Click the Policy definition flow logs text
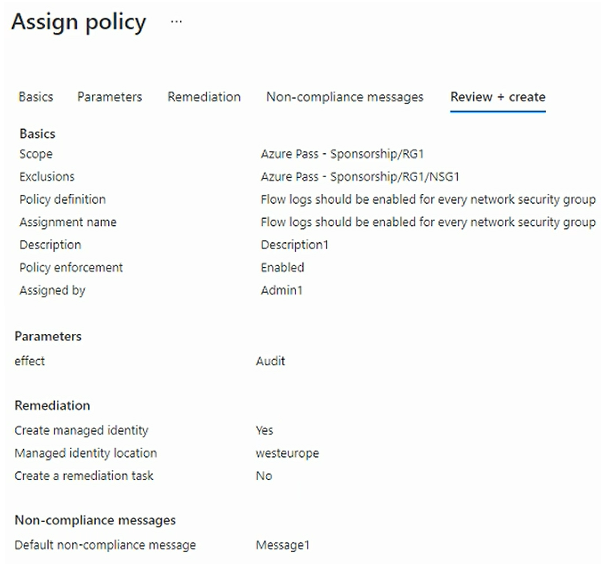This screenshot has width=605, height=567. tap(428, 200)
